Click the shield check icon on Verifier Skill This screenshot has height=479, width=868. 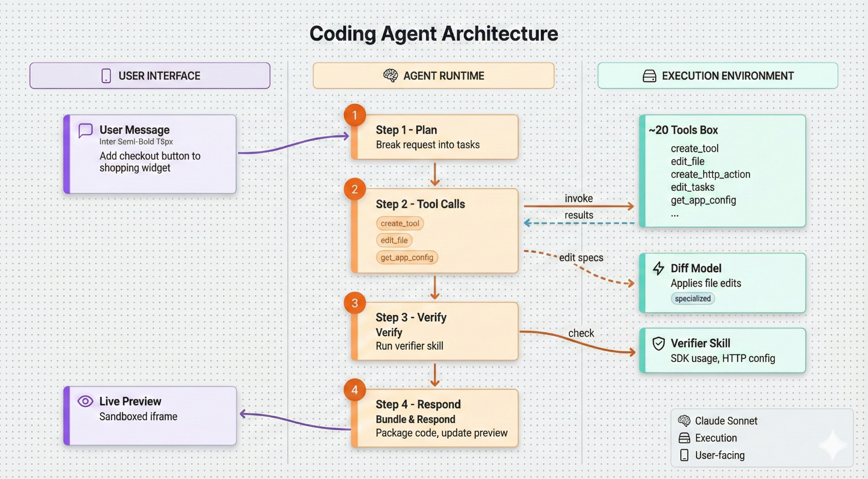pyautogui.click(x=658, y=343)
